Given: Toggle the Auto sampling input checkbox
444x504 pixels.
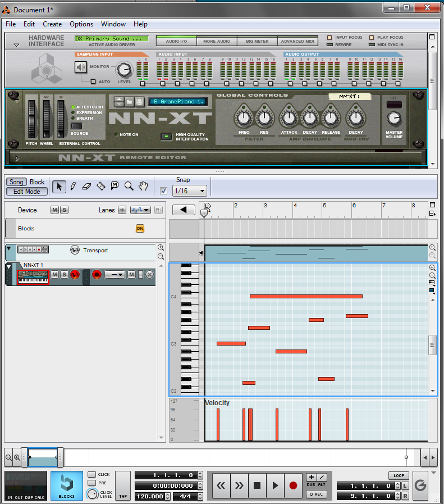Looking at the screenshot, I should coord(93,81).
